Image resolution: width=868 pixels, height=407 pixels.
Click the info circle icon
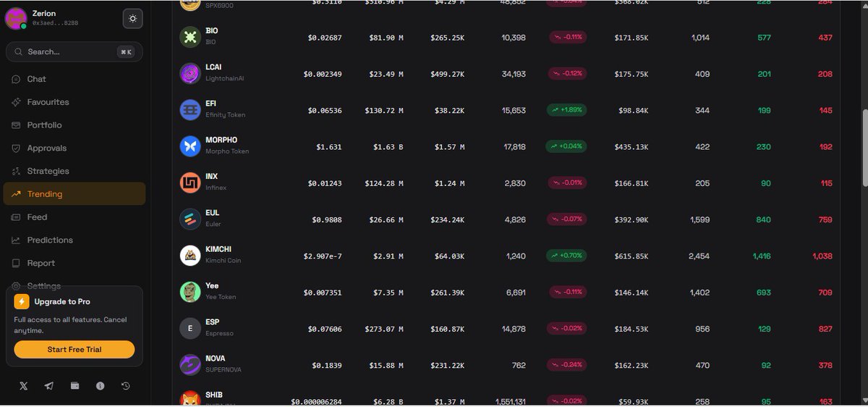coord(100,386)
